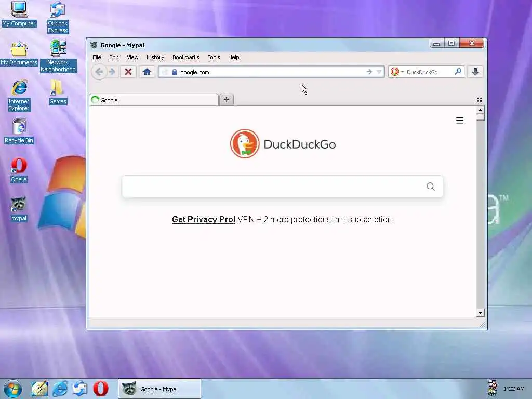The image size is (532, 399).
Task: Click the page search magnifier icon
Action: pyautogui.click(x=431, y=187)
